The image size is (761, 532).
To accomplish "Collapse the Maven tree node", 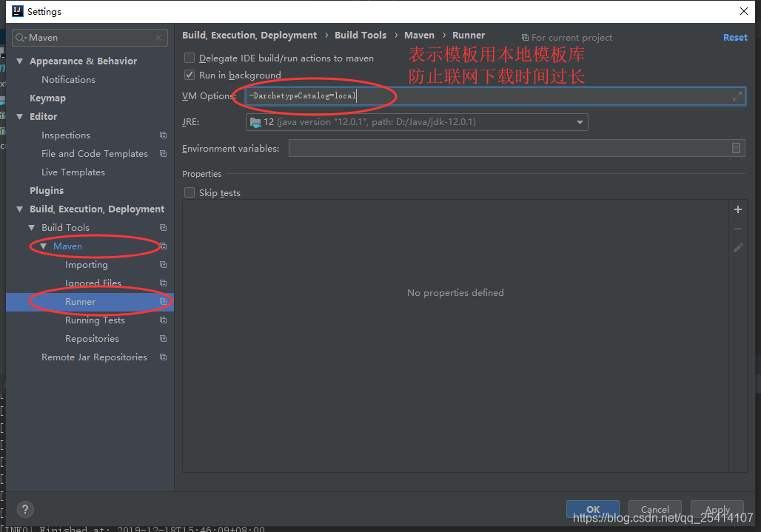I will [x=43, y=246].
